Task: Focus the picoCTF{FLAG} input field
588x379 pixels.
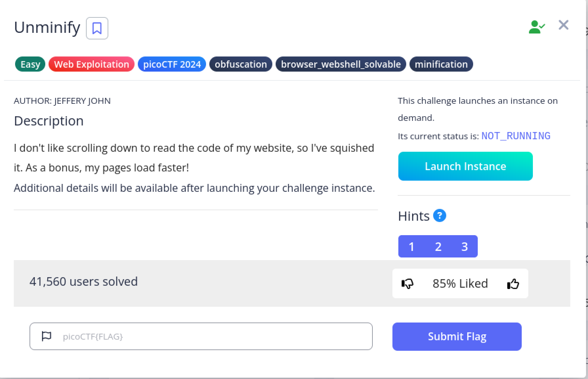Action: (x=201, y=336)
